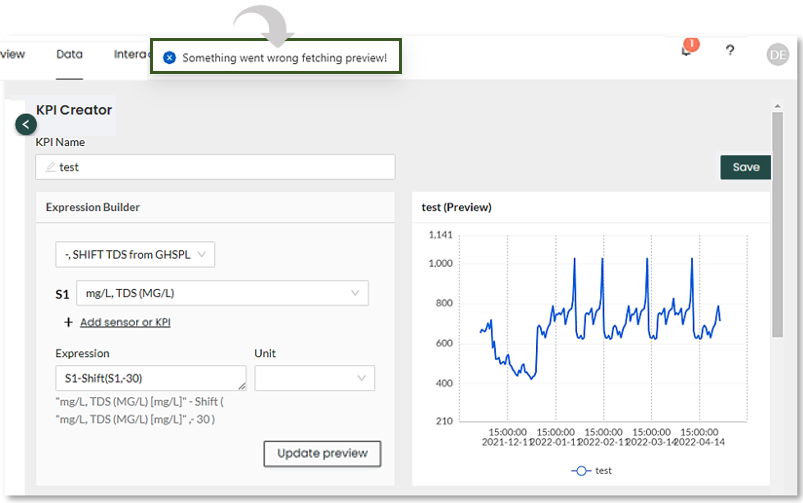Open the partially hidden Intera tab
Screen dimensions: 803x503
coord(131,55)
